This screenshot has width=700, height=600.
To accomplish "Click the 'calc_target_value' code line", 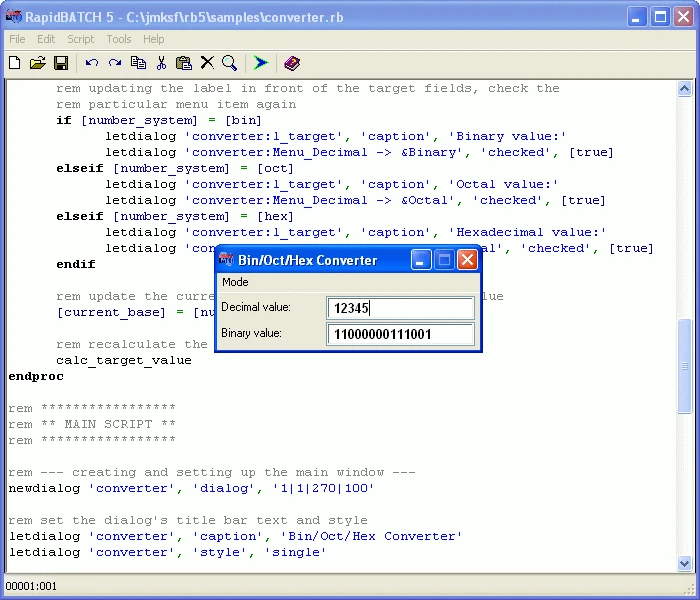I will 124,360.
